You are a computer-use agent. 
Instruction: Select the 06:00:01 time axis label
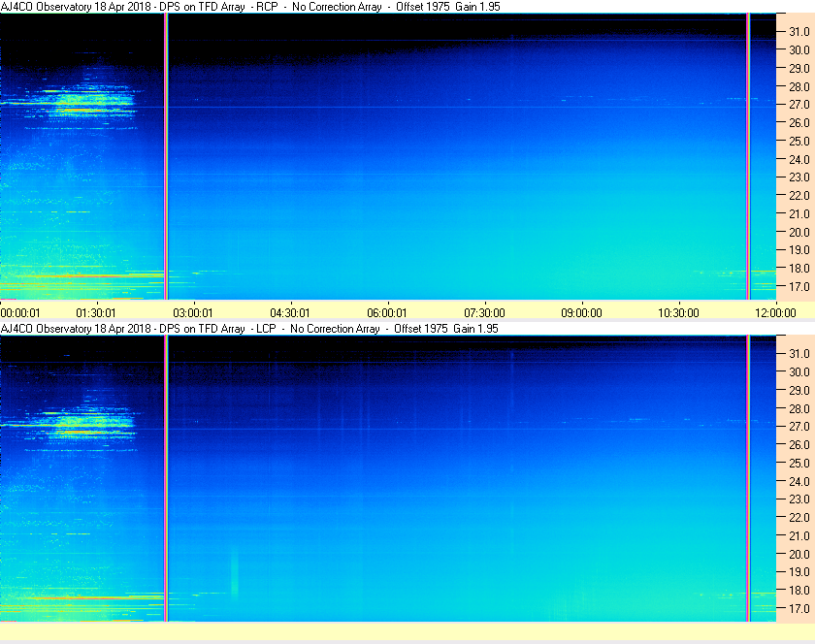pyautogui.click(x=387, y=313)
